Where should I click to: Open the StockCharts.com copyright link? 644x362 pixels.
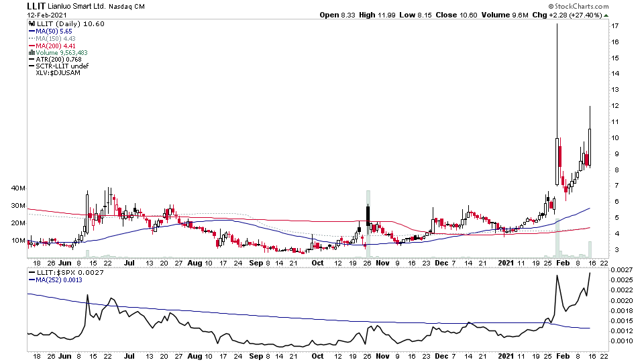click(578, 6)
